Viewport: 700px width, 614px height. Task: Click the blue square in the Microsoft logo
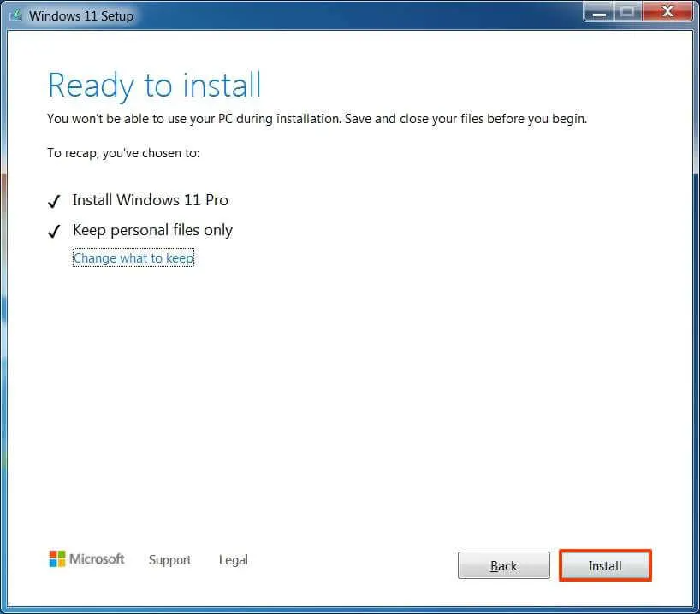pyautogui.click(x=52, y=563)
